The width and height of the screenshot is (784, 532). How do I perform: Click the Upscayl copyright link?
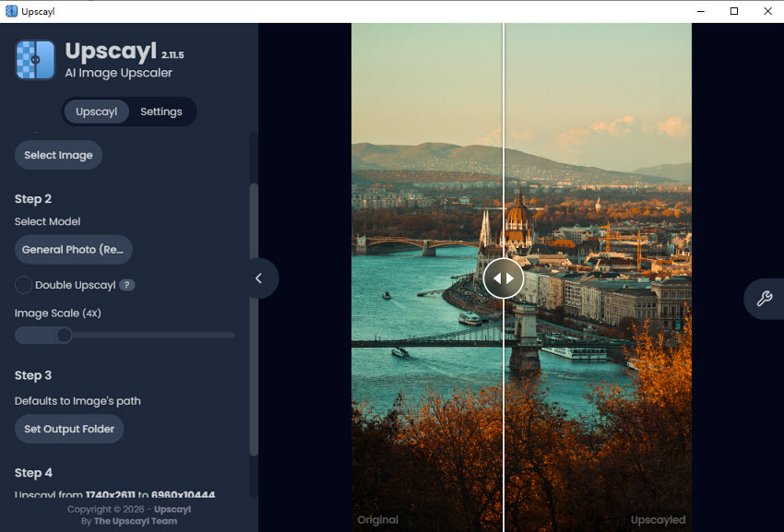172,508
